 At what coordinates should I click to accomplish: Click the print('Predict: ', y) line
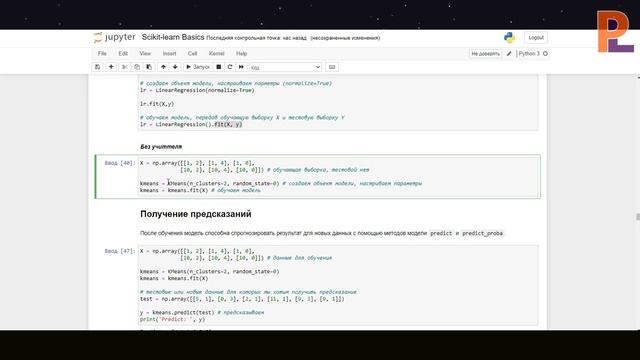pos(172,320)
